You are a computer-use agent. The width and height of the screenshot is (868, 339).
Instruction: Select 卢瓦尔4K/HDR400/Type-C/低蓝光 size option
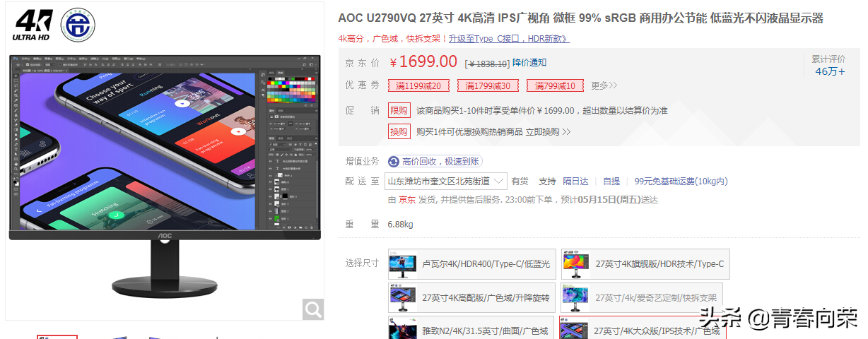[x=471, y=264]
